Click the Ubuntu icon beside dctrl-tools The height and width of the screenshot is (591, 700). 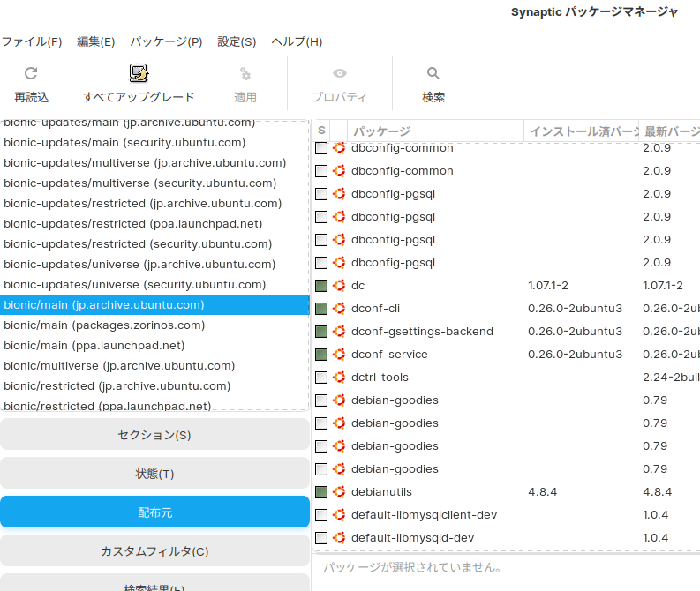(x=339, y=378)
